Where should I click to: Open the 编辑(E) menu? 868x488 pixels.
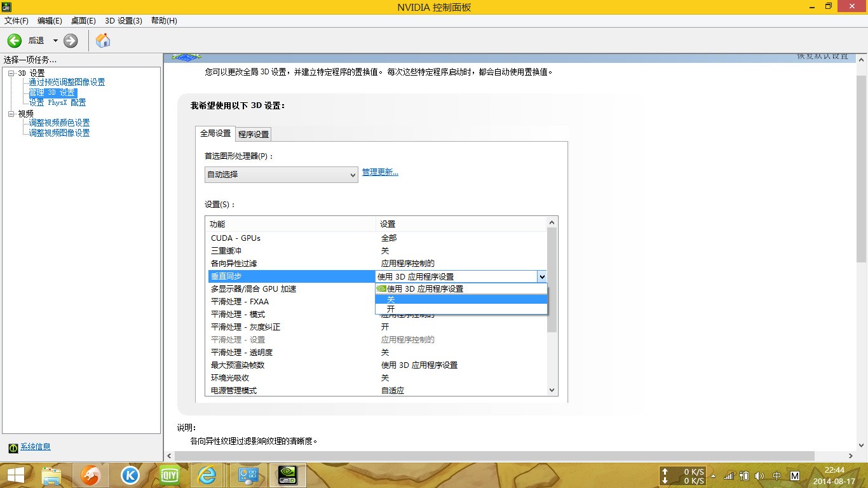point(50,21)
